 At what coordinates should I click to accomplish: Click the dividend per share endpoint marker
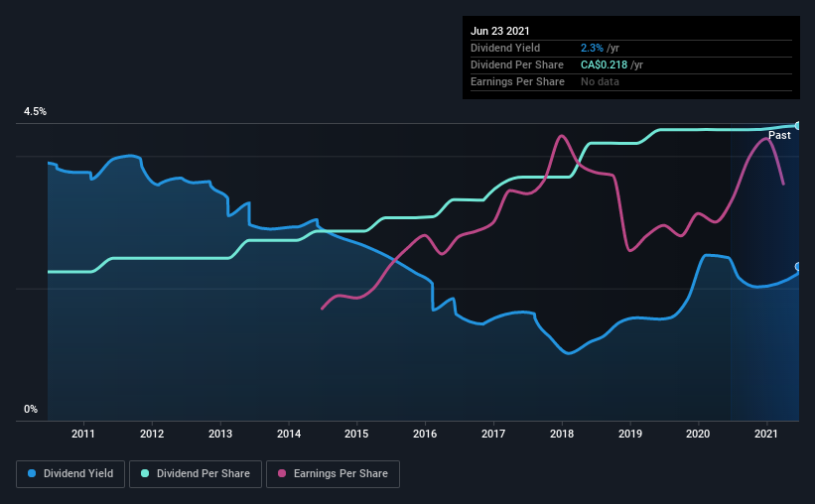tap(798, 126)
